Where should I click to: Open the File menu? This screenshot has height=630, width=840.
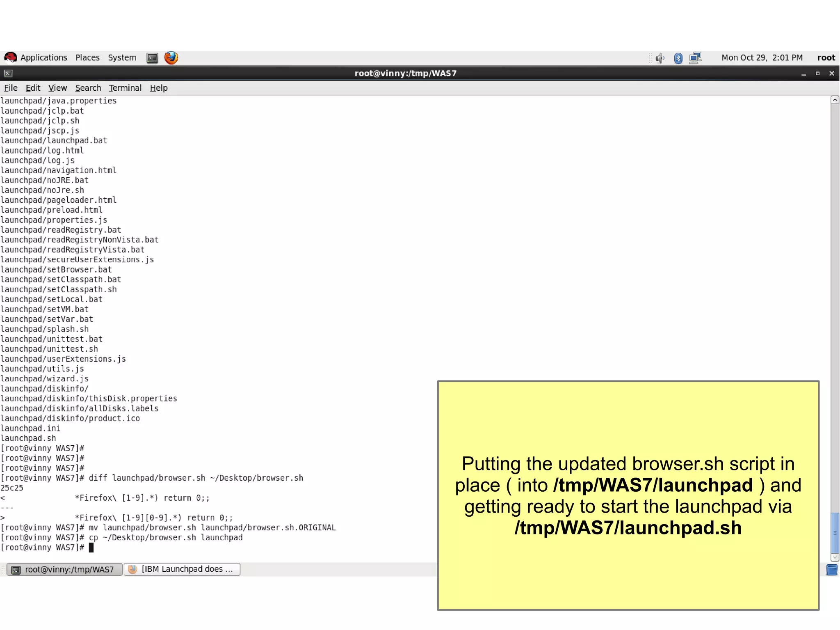11,88
